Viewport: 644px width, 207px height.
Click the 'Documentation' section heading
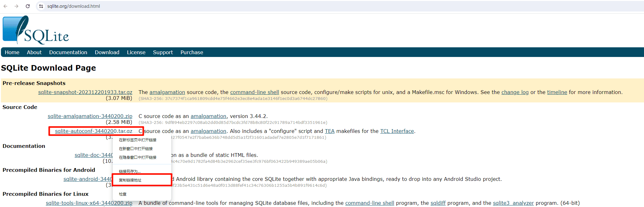click(x=24, y=146)
